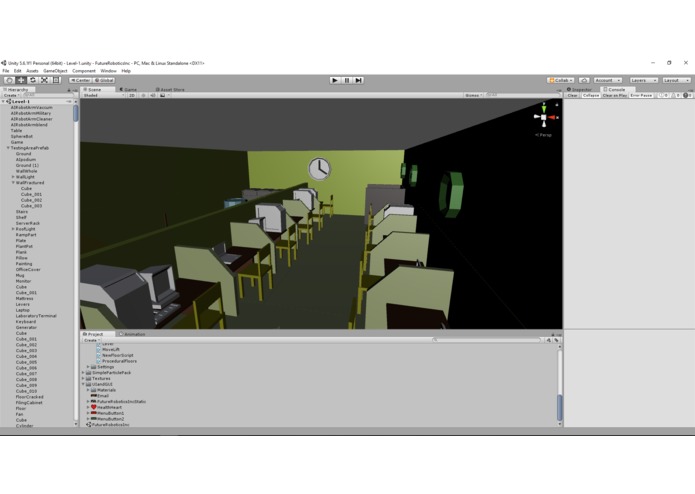Expand the Settings folder in Project

tap(88, 367)
